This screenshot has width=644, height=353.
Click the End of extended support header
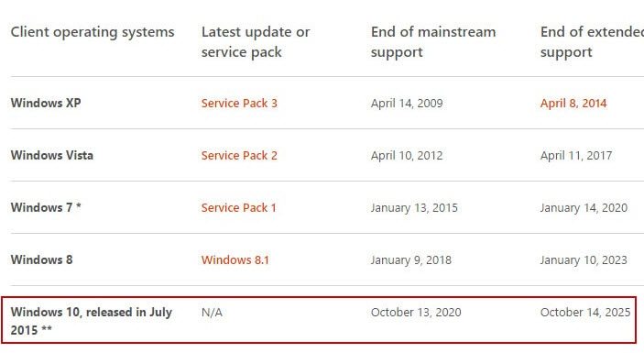(x=592, y=42)
